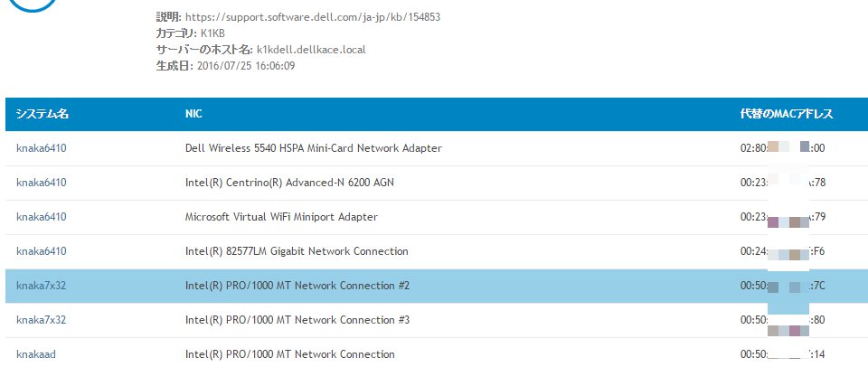Click the partial circular logo icon
Viewport: 868px width, 367px height.
tap(33, 5)
